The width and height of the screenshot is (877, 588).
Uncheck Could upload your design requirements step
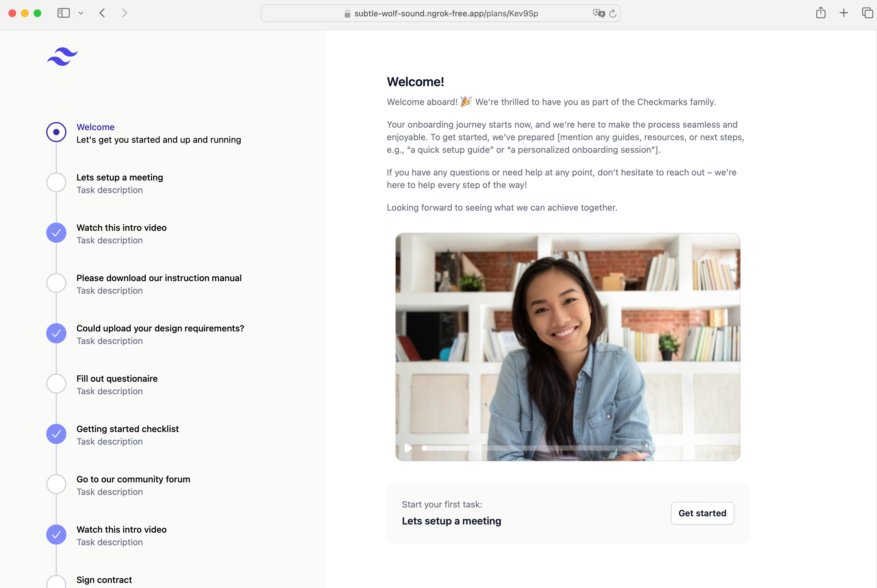(x=56, y=333)
